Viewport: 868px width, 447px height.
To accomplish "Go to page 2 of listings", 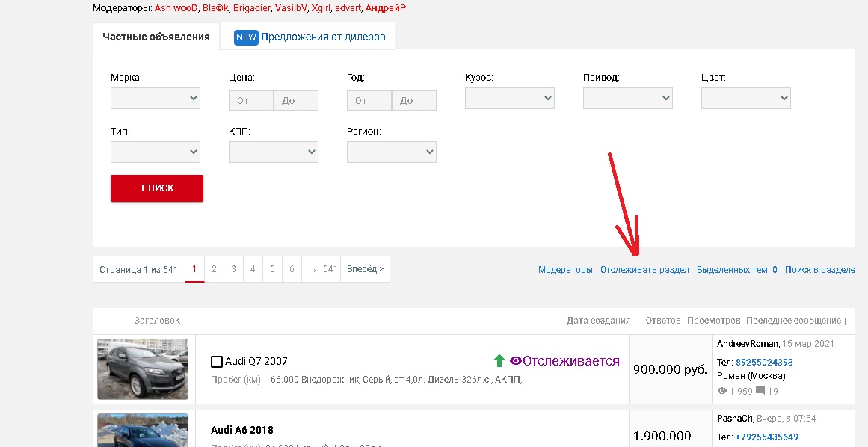I will (x=214, y=269).
